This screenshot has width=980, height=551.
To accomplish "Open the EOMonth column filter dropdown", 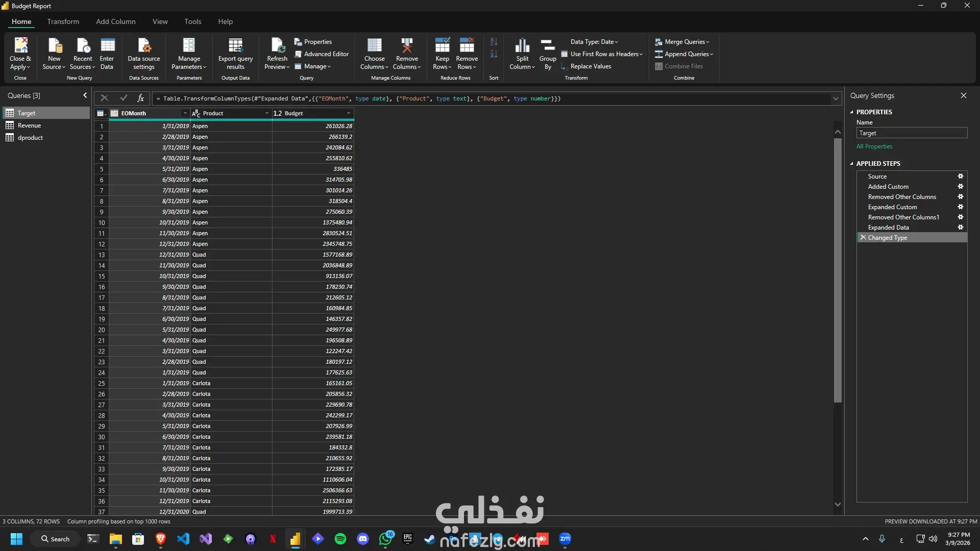I will [x=185, y=113].
